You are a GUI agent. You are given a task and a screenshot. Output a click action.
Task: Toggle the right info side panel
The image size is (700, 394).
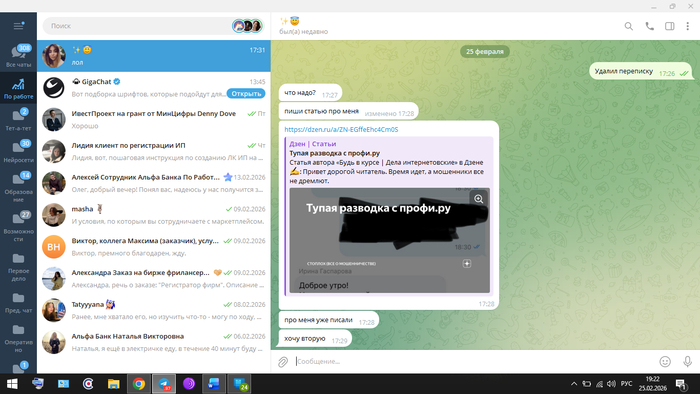click(x=670, y=26)
